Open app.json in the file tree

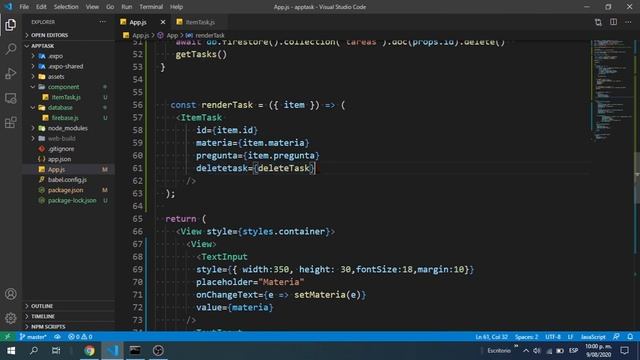click(x=59, y=159)
